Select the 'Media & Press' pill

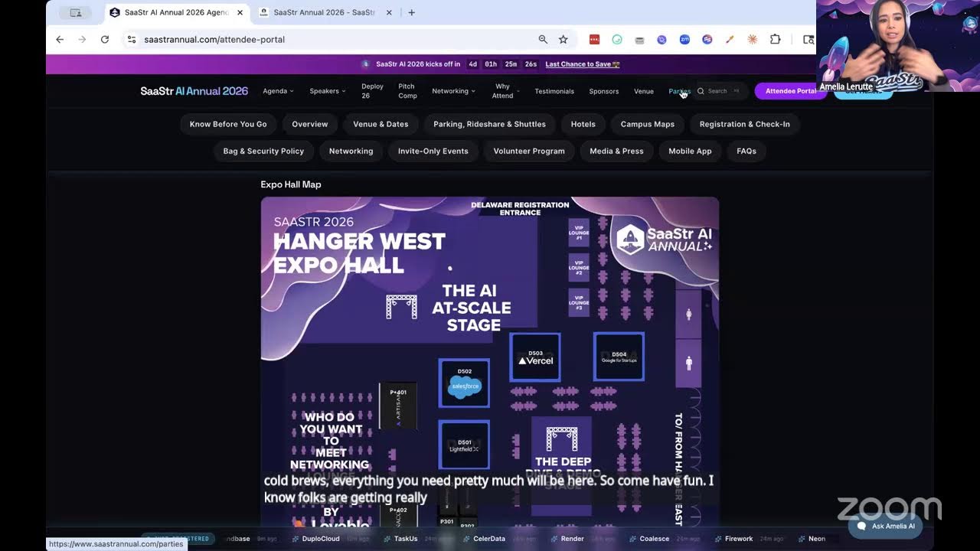[616, 151]
